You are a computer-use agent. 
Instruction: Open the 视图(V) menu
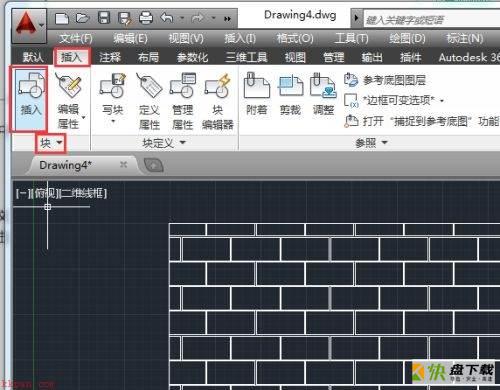pos(186,39)
